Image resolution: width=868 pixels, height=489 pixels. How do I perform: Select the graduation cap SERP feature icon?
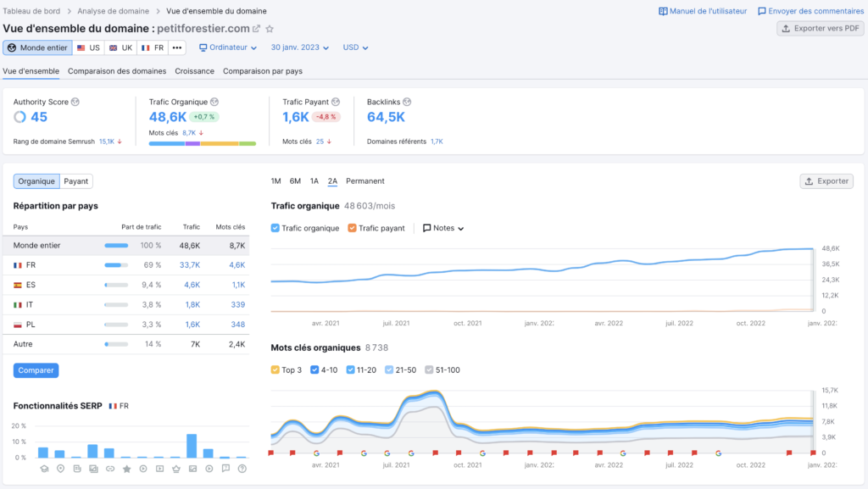(x=44, y=469)
